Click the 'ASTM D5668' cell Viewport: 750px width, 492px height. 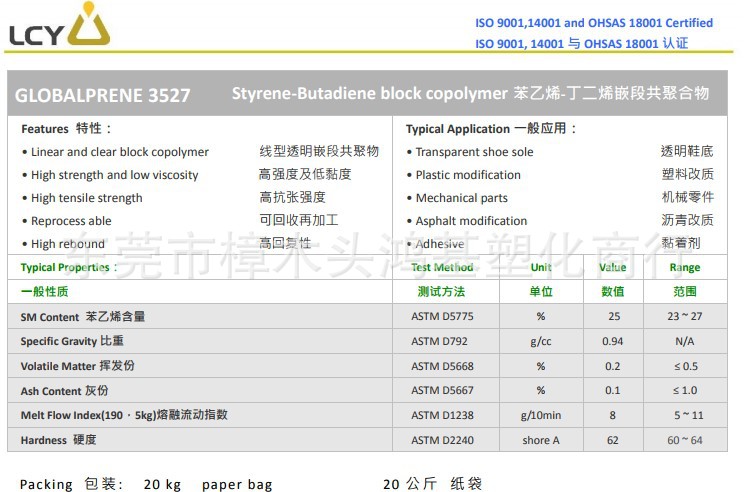442,366
